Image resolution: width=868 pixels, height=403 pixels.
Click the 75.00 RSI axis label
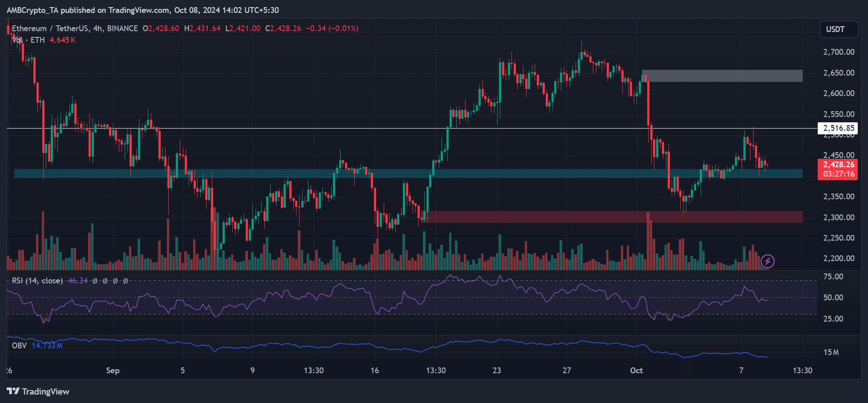[x=833, y=277]
